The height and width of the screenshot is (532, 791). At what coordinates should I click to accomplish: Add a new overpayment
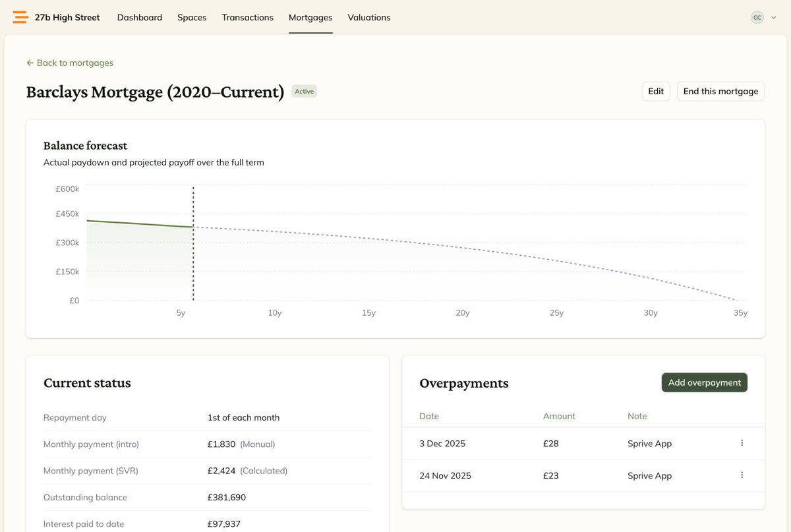[705, 382]
